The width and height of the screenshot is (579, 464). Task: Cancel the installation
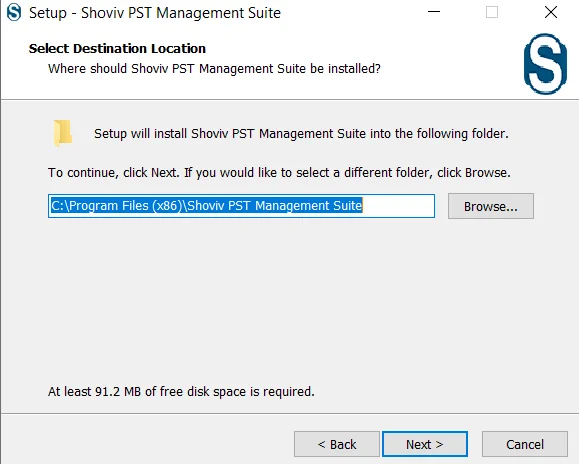pyautogui.click(x=525, y=444)
